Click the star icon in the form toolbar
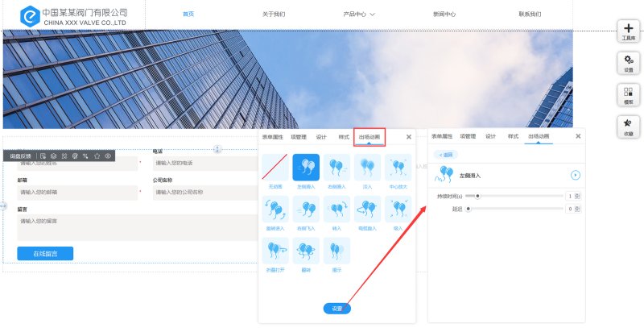The width and height of the screenshot is (644, 328). click(97, 156)
